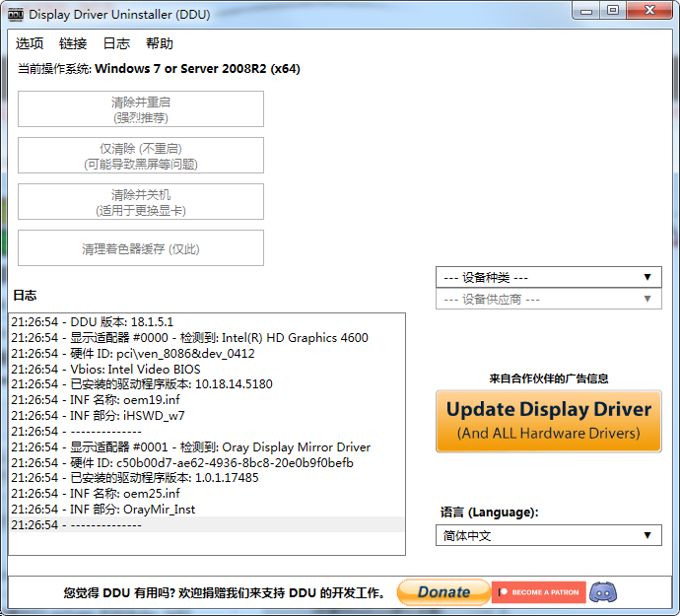
Task: Select log line 驱动程序版本: 10.18.14.5180
Action: pyautogui.click(x=207, y=384)
